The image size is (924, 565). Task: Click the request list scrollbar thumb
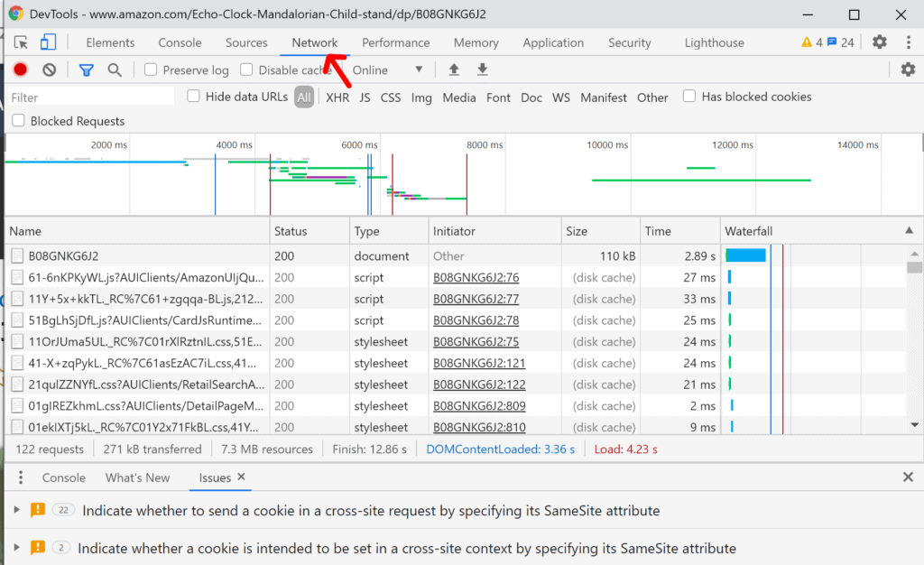pos(915,267)
